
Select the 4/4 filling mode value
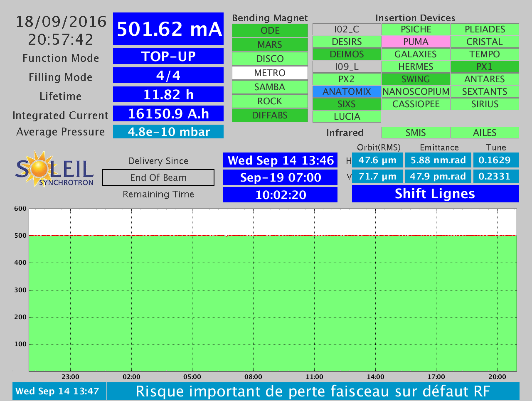pyautogui.click(x=168, y=75)
